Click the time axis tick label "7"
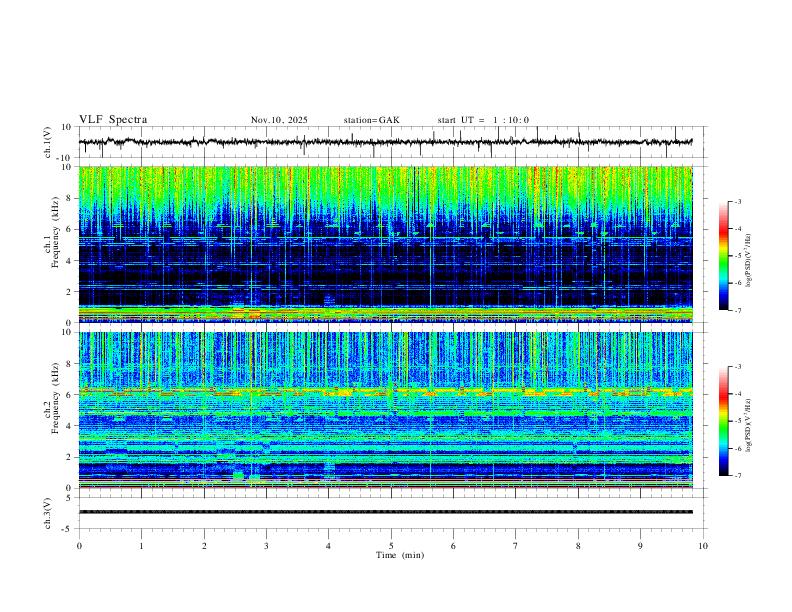792x612 pixels. click(516, 546)
